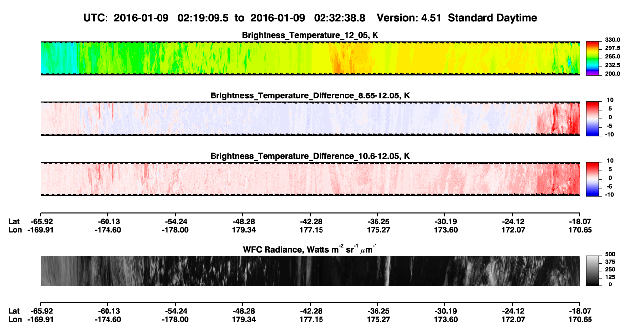Click longitude 172.07 on the upper axis

[x=512, y=230]
